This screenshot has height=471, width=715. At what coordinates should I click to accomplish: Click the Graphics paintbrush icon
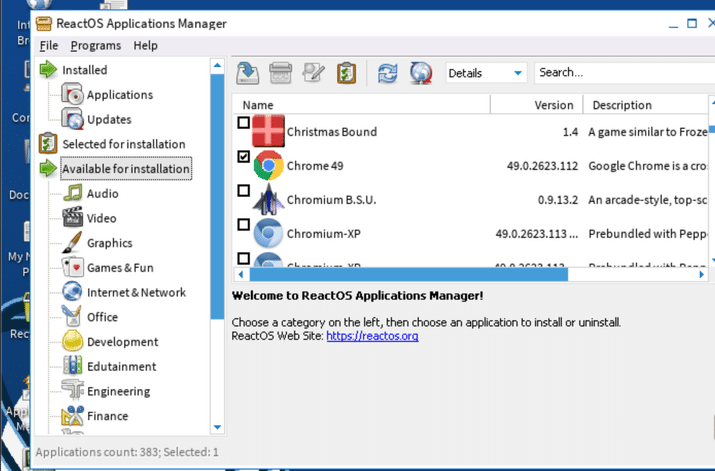pyautogui.click(x=72, y=242)
